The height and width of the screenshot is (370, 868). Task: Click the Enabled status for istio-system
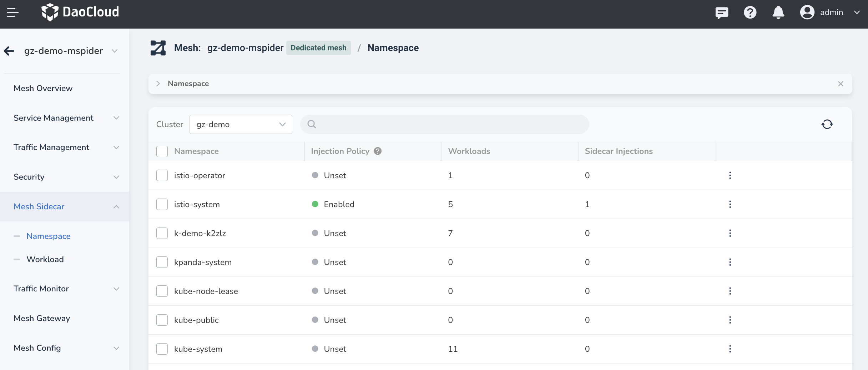coord(339,204)
